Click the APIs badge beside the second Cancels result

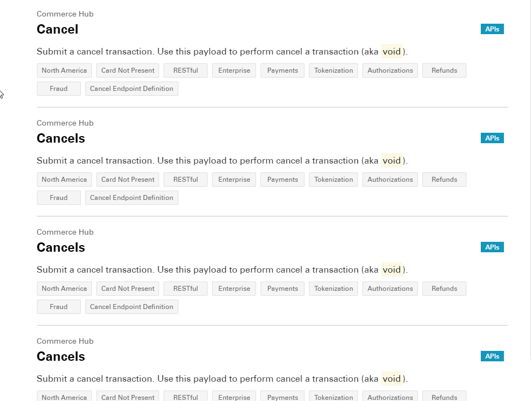pos(492,138)
